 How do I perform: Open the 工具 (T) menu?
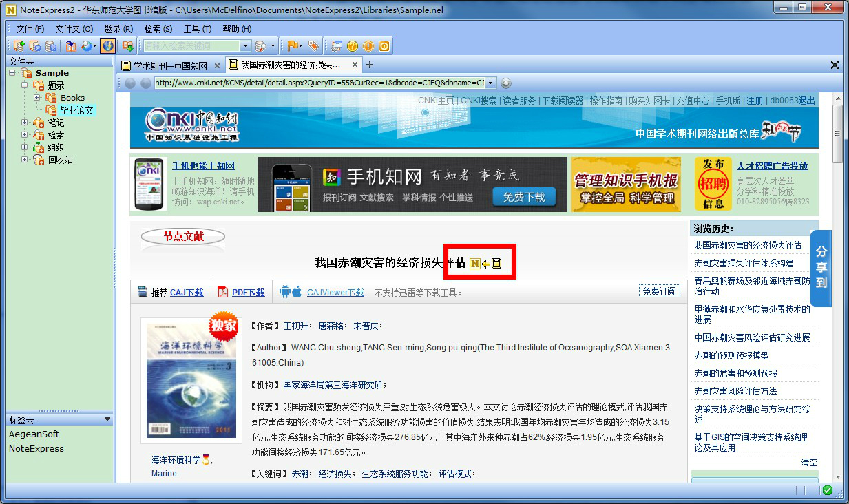(x=197, y=29)
